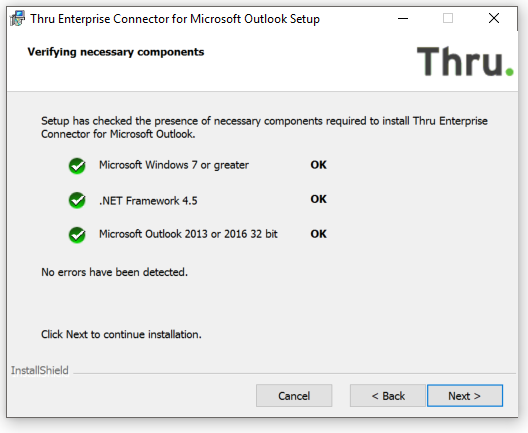The height and width of the screenshot is (433, 528).
Task: Click the Thru logo in header
Action: click(x=465, y=61)
